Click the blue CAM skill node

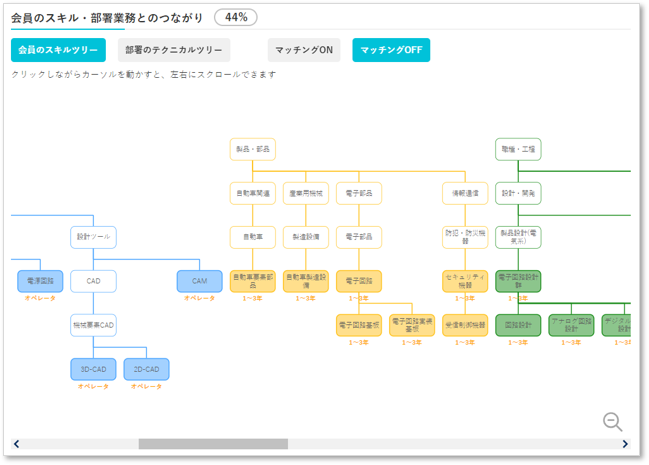pos(200,281)
